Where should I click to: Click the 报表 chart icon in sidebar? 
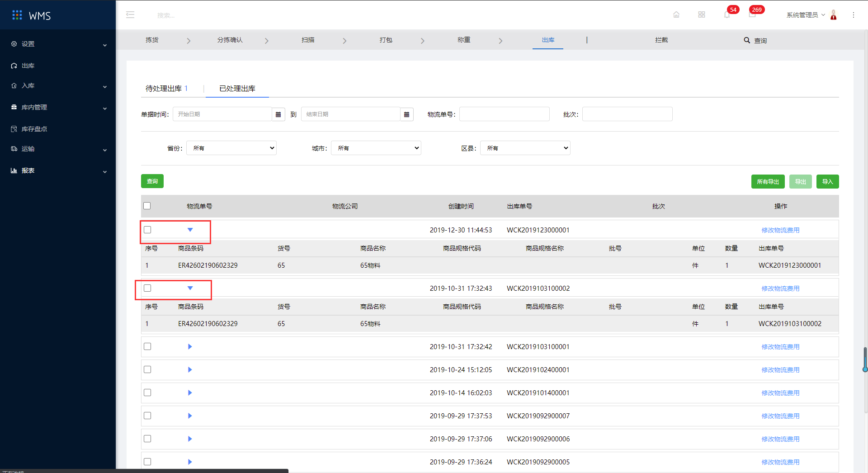pyautogui.click(x=14, y=170)
